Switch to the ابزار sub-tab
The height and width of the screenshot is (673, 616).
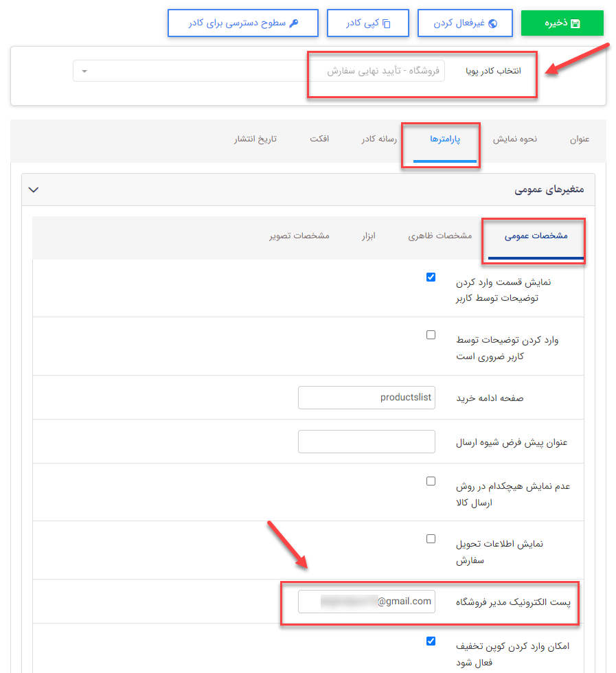click(x=369, y=236)
